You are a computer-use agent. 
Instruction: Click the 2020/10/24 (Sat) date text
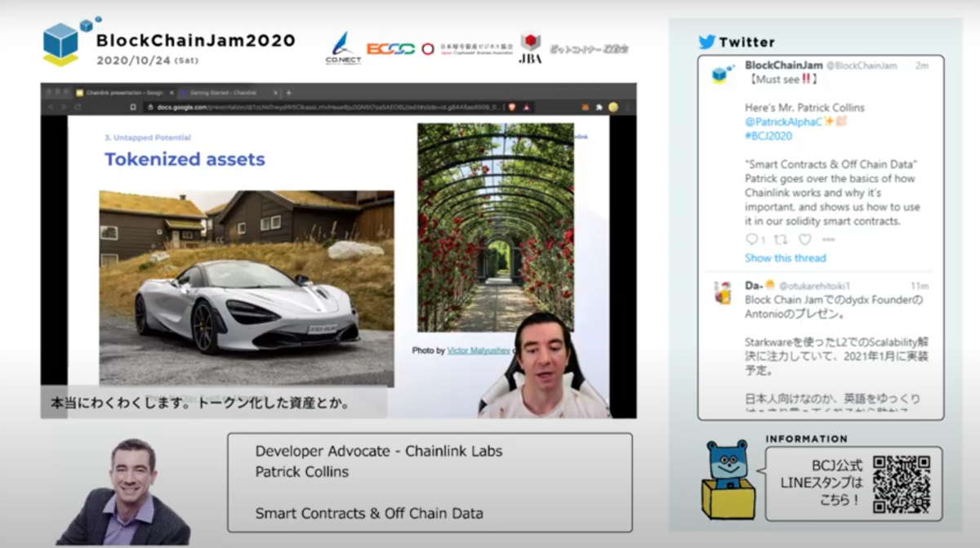pyautogui.click(x=147, y=60)
